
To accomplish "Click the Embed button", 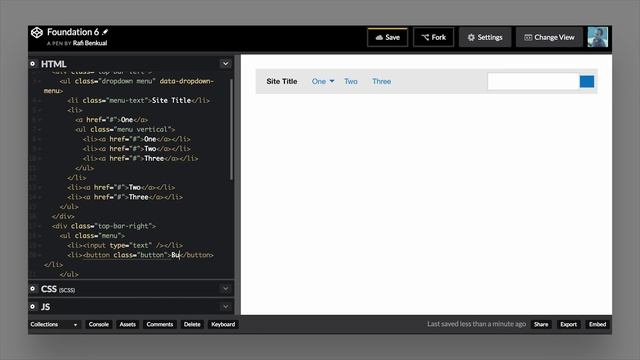I will [x=597, y=324].
